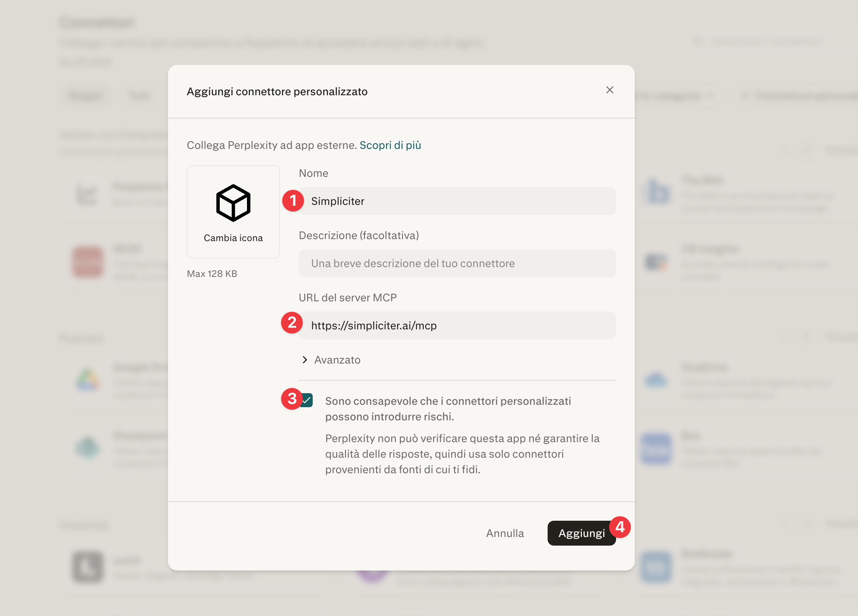
Task: Click the blurred red app icon on left
Action: point(88,262)
